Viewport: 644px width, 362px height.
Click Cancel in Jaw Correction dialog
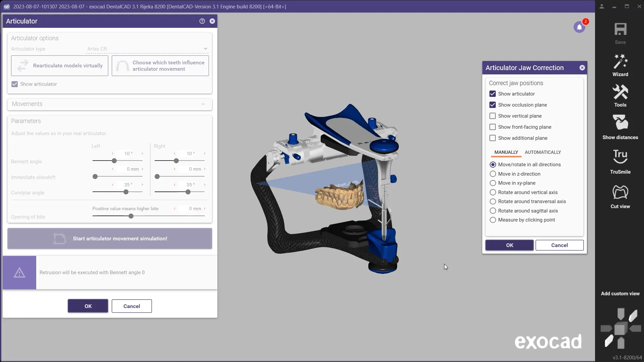pos(559,245)
